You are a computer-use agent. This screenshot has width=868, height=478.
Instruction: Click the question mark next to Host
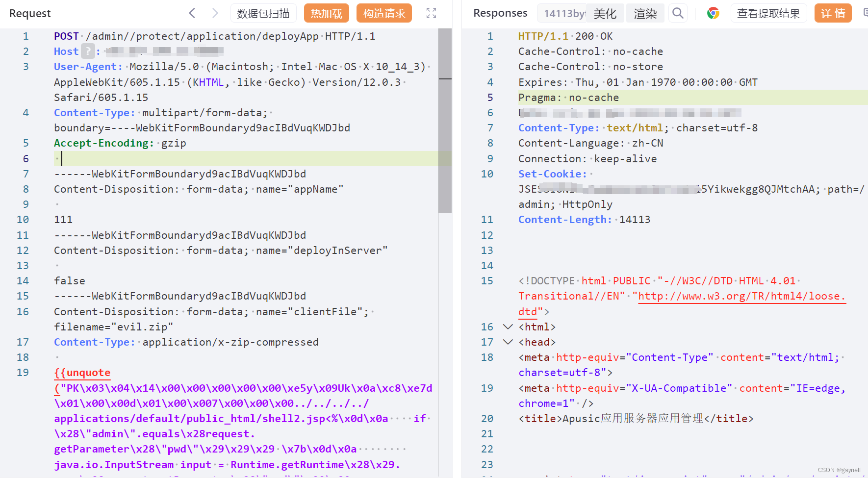coord(88,51)
